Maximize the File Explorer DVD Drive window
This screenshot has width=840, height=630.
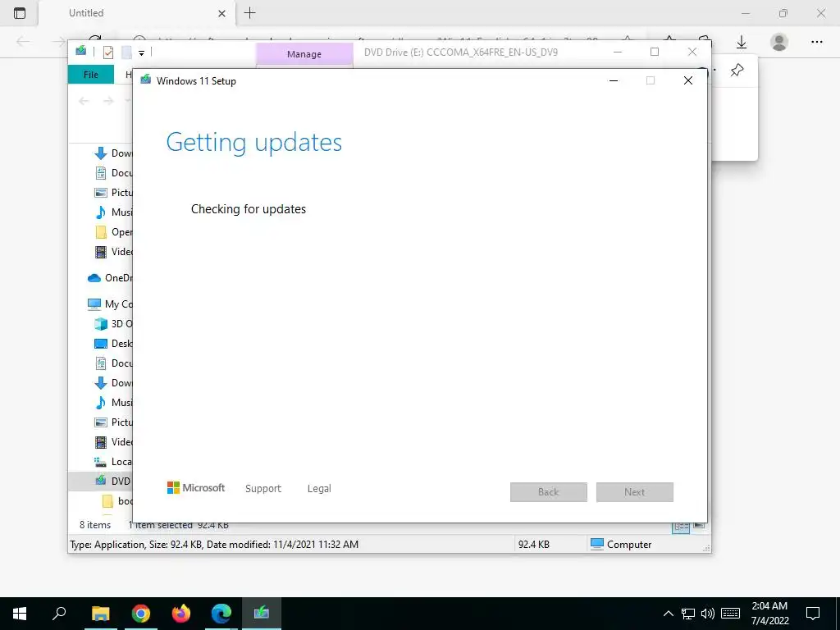coord(655,52)
